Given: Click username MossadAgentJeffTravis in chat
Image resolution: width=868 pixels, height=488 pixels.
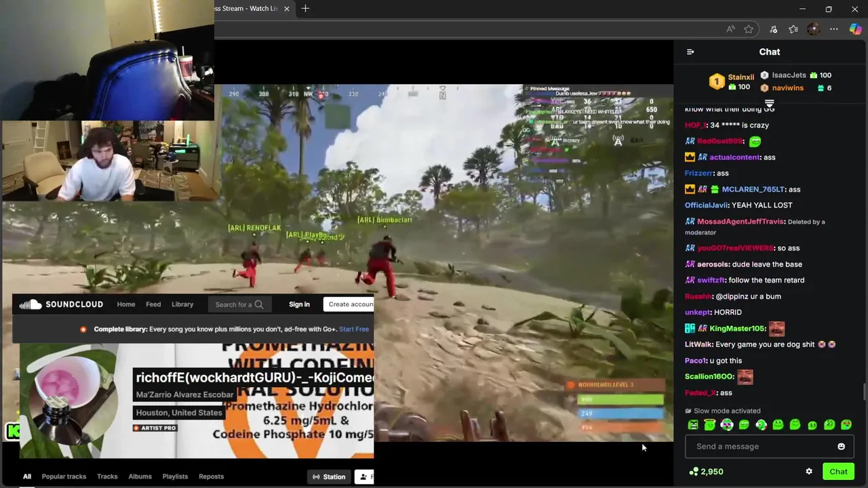Looking at the screenshot, I should 741,222.
